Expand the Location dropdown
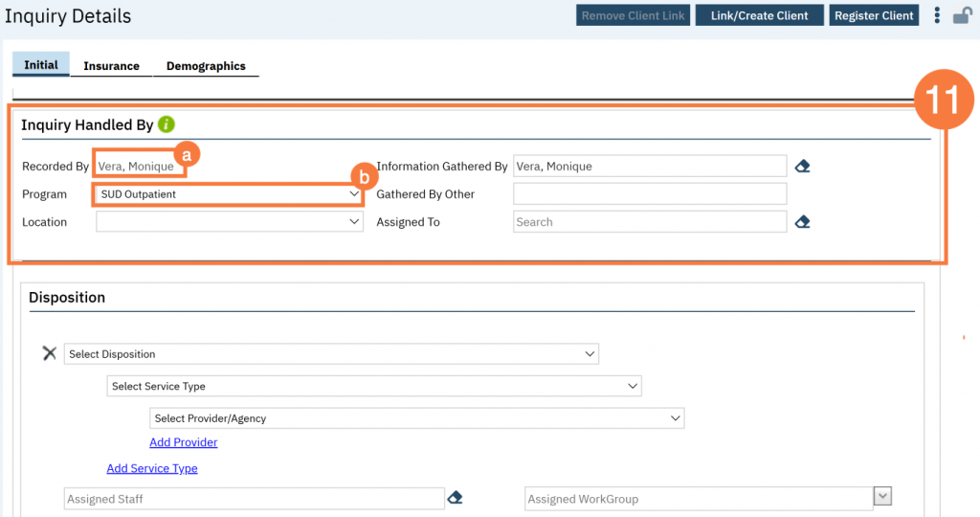980x517 pixels. (x=230, y=222)
